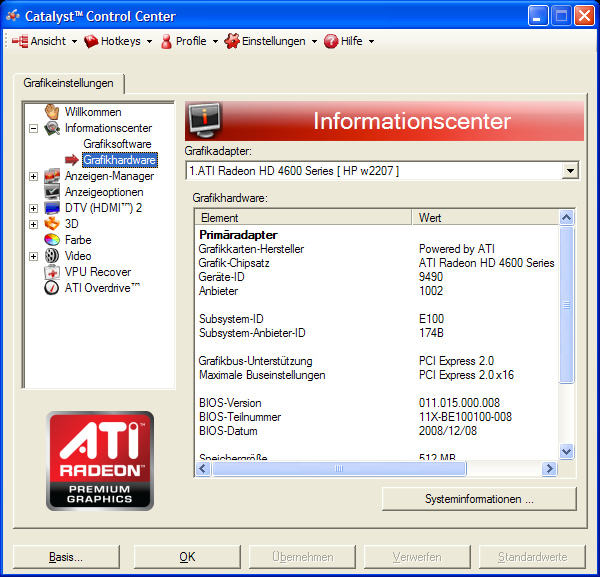The height and width of the screenshot is (577, 600).
Task: Click the Primäradapter heading
Action: (x=238, y=235)
